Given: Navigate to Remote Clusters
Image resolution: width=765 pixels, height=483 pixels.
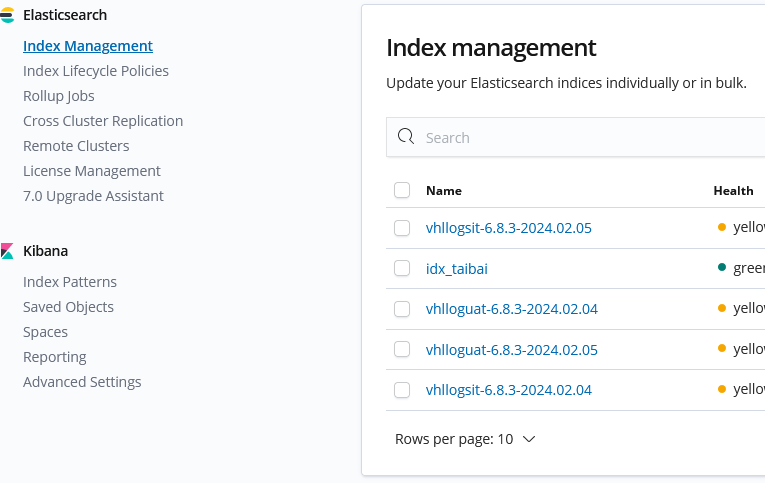Looking at the screenshot, I should coord(76,146).
